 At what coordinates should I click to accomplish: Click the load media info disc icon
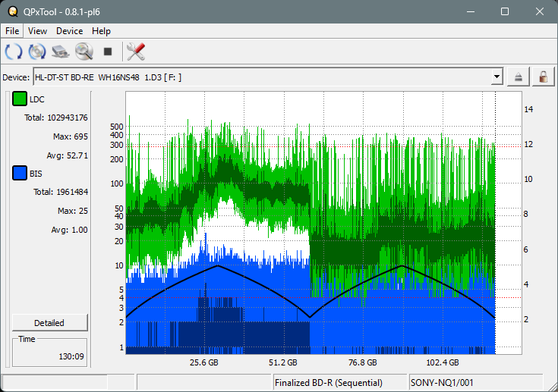(x=37, y=52)
